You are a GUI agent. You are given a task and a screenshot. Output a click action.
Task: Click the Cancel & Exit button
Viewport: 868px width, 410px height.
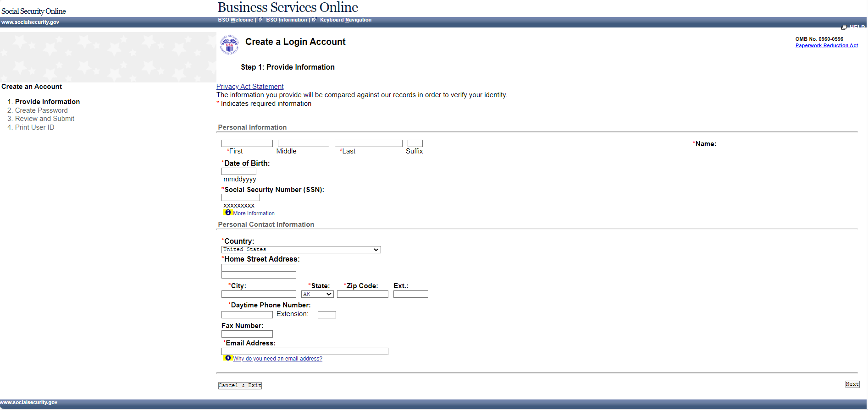240,386
